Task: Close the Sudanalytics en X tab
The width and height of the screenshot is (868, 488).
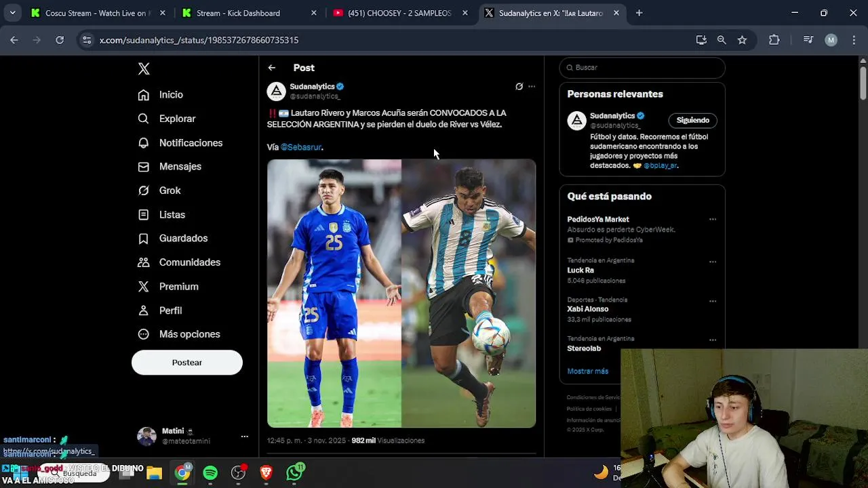Action: [616, 13]
